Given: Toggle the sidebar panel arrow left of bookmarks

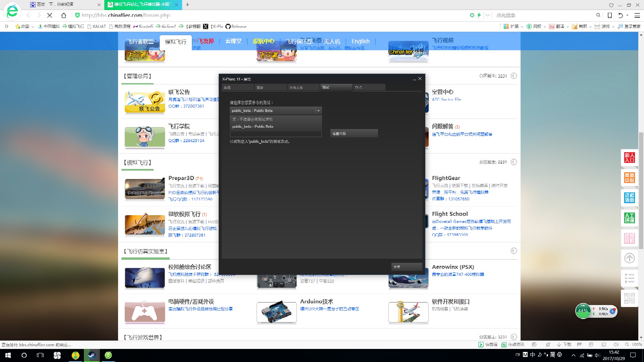Looking at the screenshot, I should pos(7,26).
